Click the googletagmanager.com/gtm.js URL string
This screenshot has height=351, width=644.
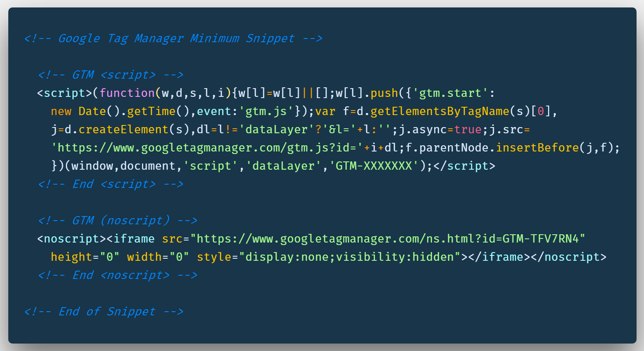[207, 148]
